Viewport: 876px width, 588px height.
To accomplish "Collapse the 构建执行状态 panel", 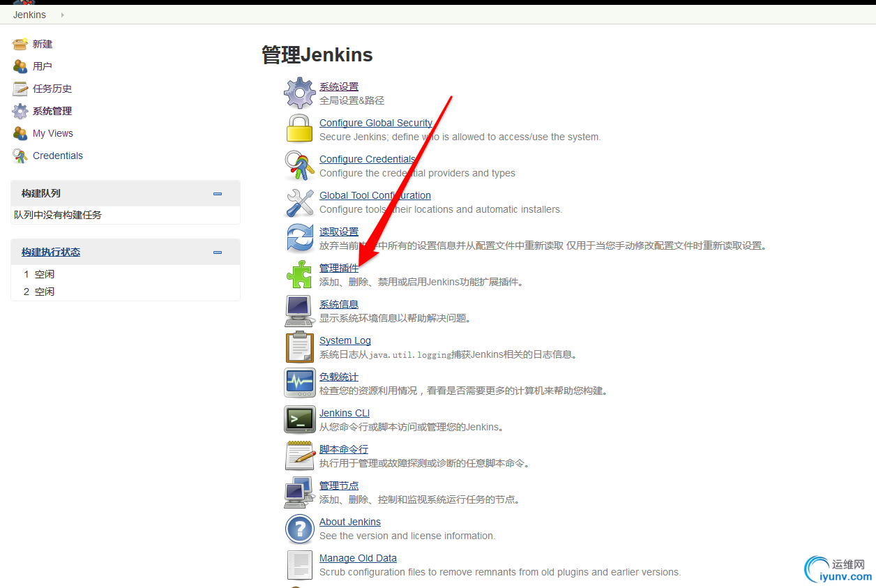I will point(218,252).
